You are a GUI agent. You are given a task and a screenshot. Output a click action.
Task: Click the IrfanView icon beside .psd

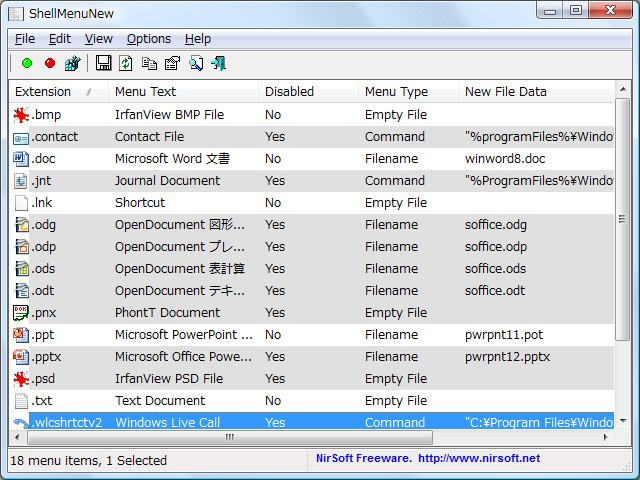pos(21,379)
